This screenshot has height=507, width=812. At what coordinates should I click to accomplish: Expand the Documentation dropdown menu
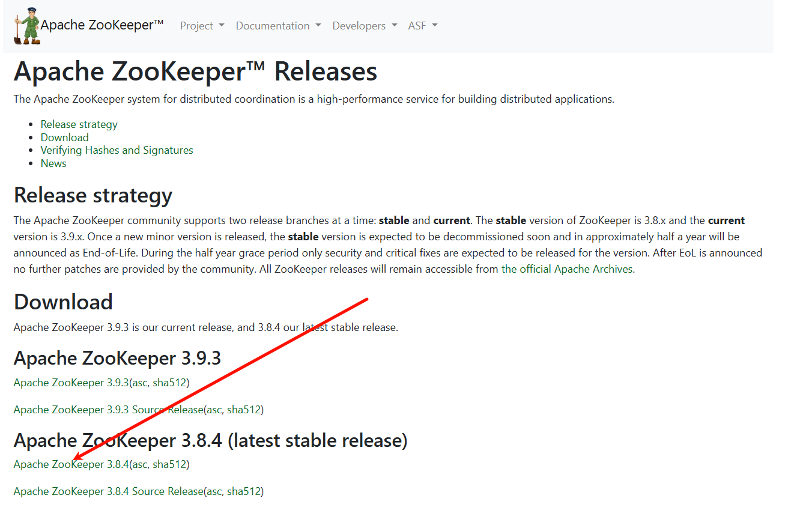click(x=278, y=26)
